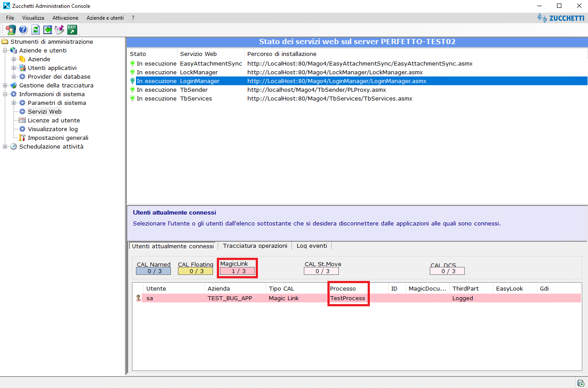Expand the Parametri di sistema node
The height and width of the screenshot is (388, 588).
pyautogui.click(x=14, y=103)
